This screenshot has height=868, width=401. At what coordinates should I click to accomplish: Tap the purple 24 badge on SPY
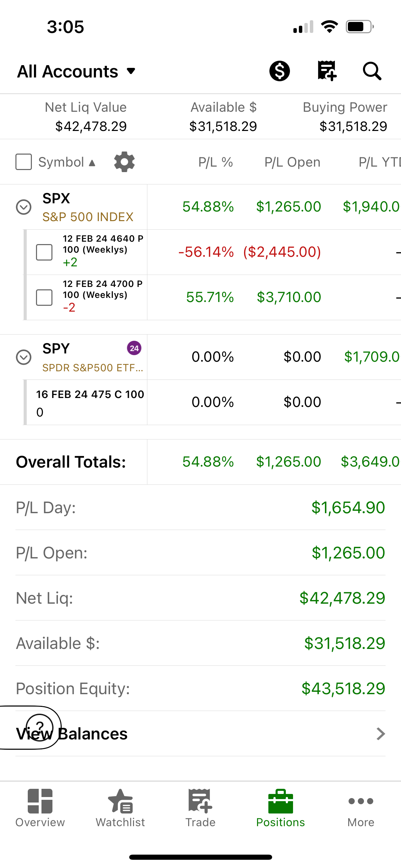134,348
